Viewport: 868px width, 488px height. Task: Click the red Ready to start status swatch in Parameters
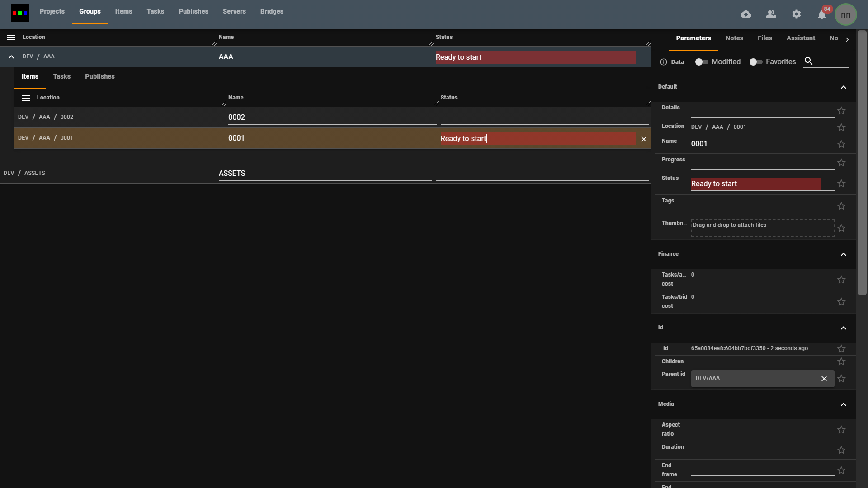(x=755, y=183)
